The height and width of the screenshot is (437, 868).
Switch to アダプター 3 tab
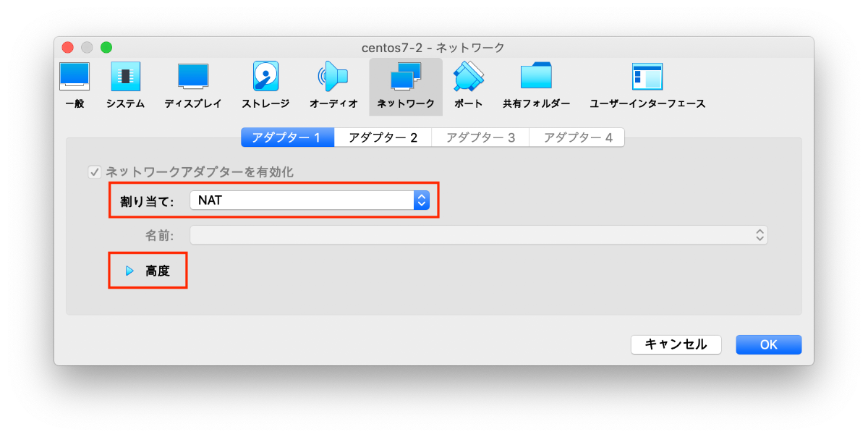coord(480,137)
